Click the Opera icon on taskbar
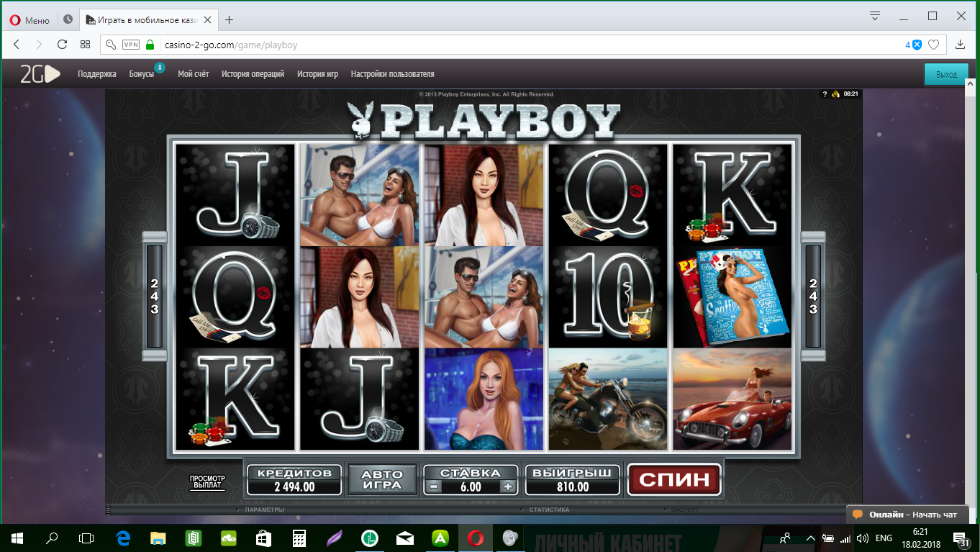The image size is (980, 552). coord(475,538)
